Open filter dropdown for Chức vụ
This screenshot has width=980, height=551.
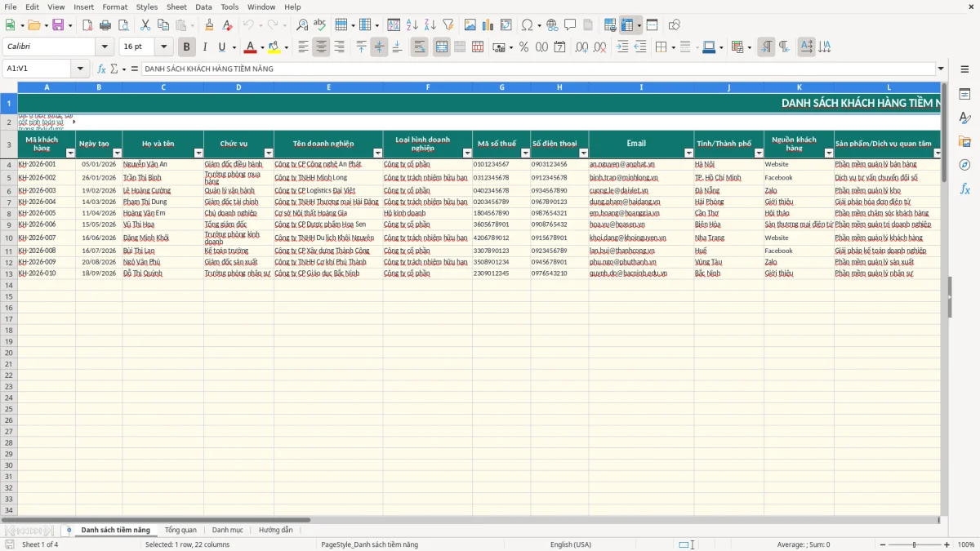[x=269, y=153]
